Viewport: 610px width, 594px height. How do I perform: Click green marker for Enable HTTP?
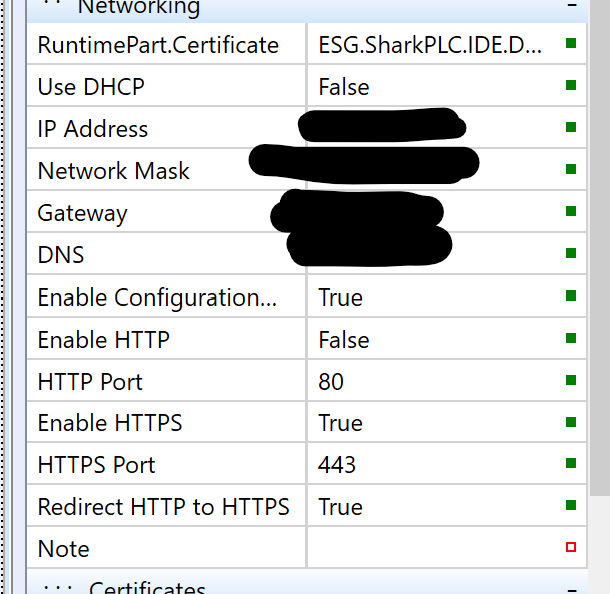[571, 339]
